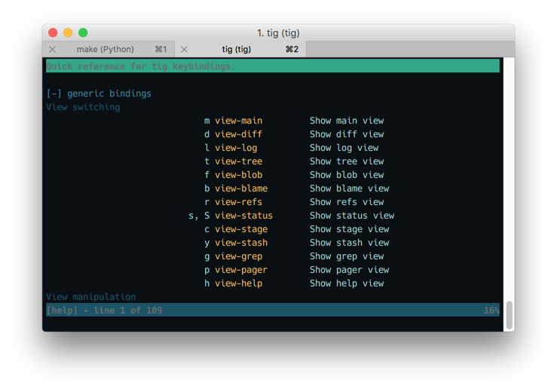Select the view-diff keybinding row
This screenshot has height=392, width=557.
pos(273,134)
